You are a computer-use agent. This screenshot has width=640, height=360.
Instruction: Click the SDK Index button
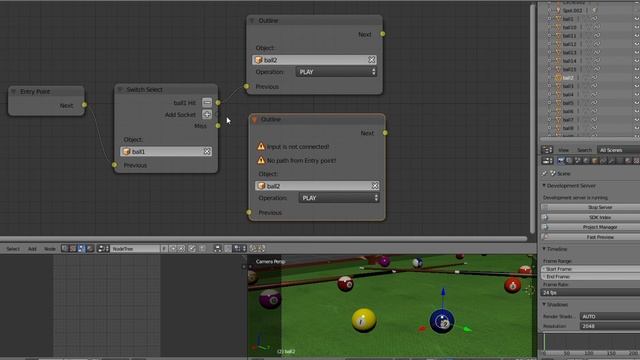pyautogui.click(x=591, y=218)
